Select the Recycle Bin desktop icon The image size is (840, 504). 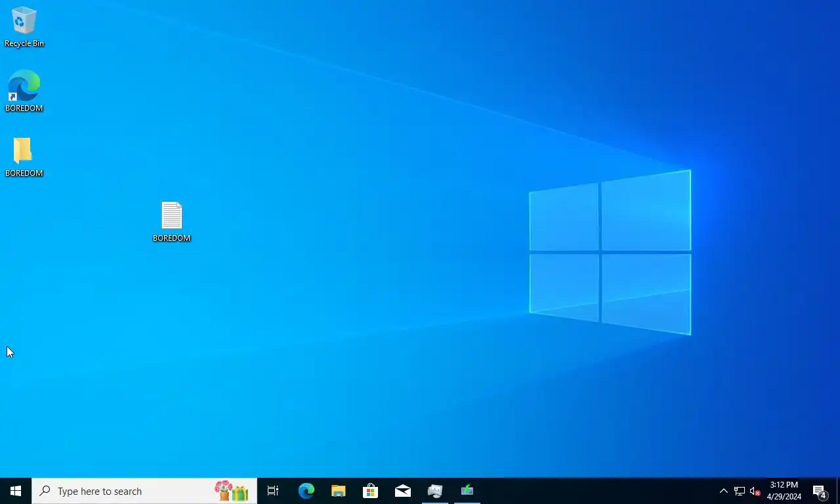click(24, 27)
